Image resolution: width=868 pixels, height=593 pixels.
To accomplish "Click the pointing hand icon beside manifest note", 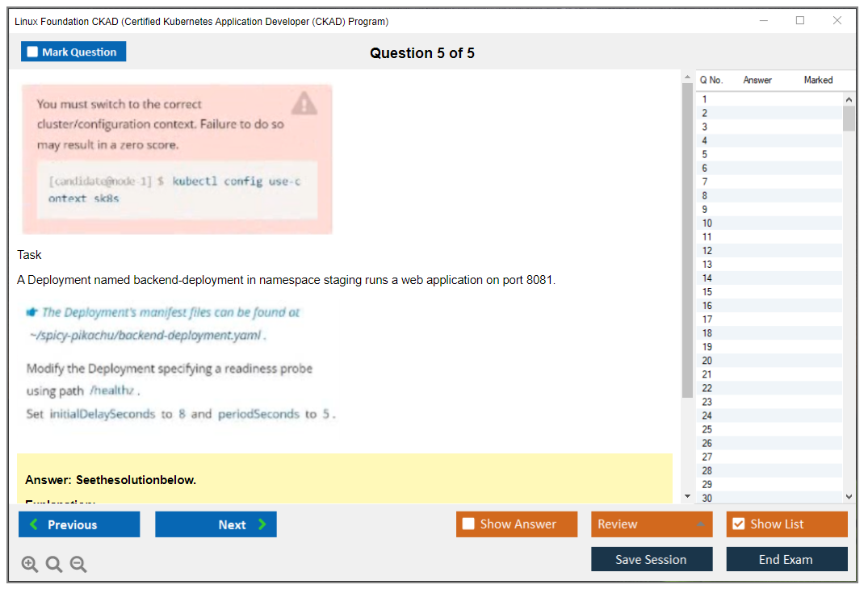I will tap(32, 312).
